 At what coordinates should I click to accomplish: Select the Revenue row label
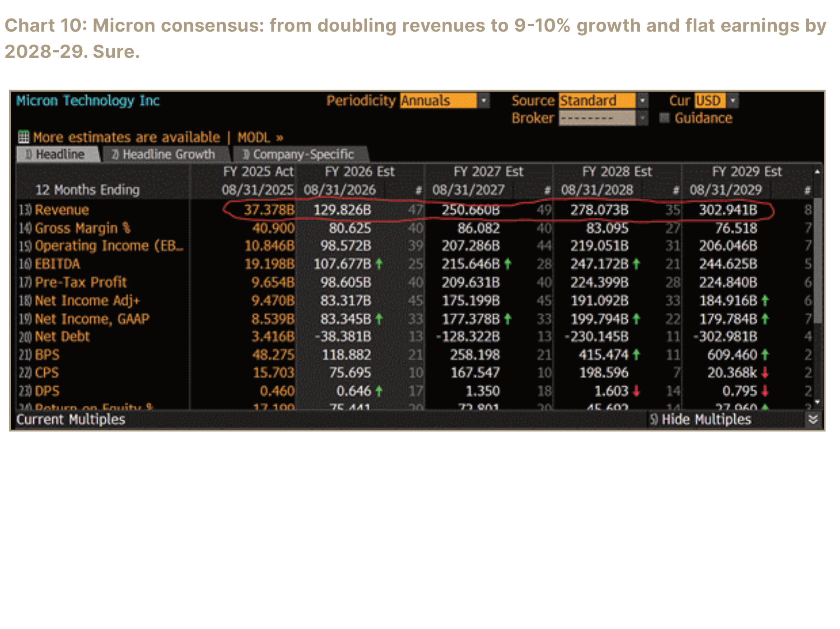[62, 210]
